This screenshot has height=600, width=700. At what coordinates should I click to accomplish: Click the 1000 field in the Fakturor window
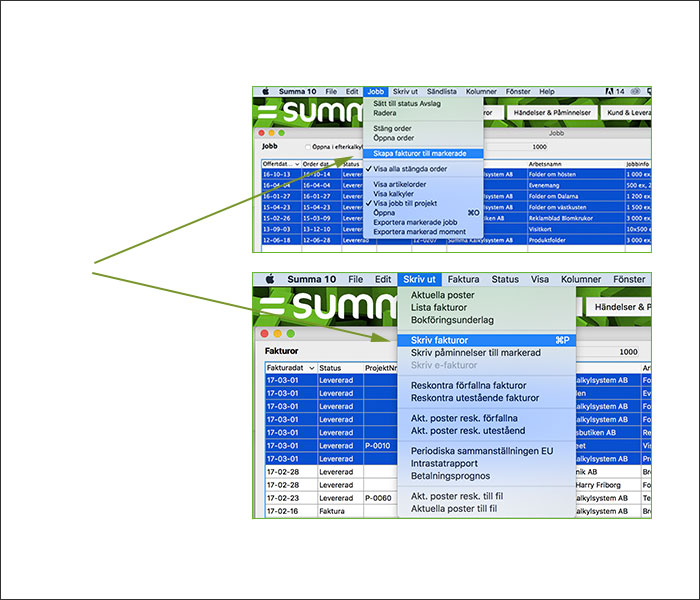(607, 352)
